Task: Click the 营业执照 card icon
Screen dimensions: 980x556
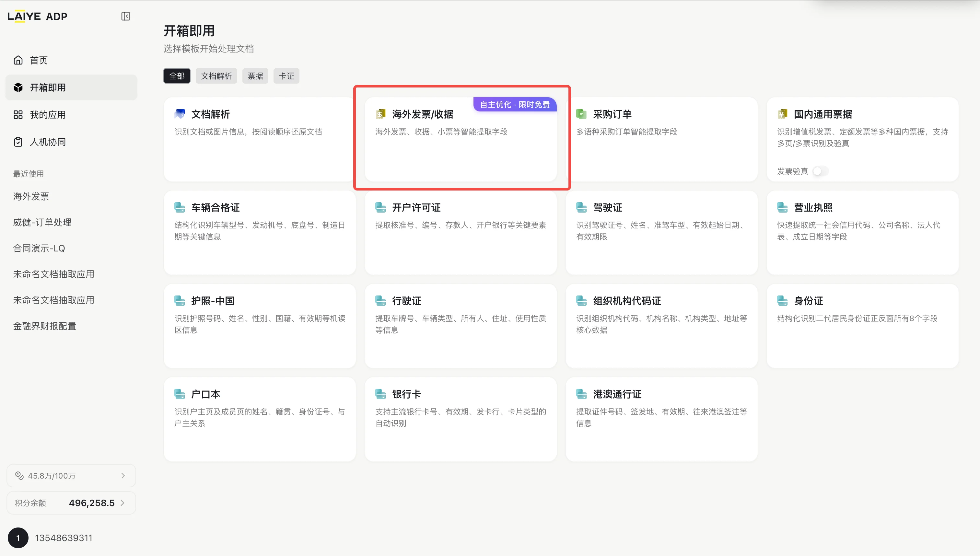Action: pos(782,207)
